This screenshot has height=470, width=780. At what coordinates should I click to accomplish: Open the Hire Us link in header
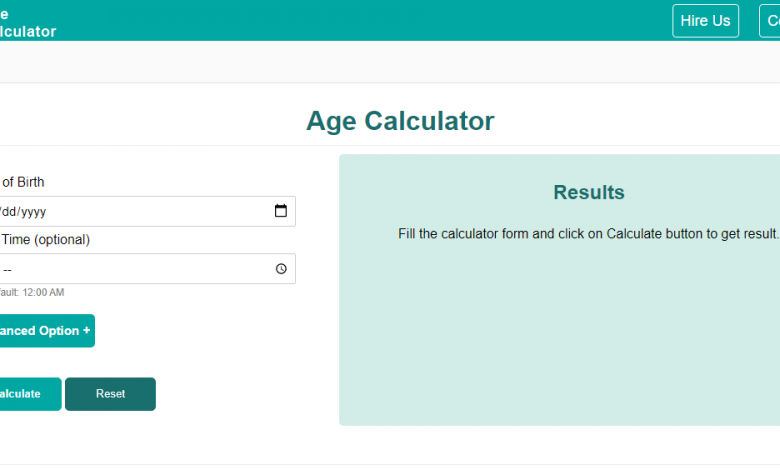[x=705, y=21]
